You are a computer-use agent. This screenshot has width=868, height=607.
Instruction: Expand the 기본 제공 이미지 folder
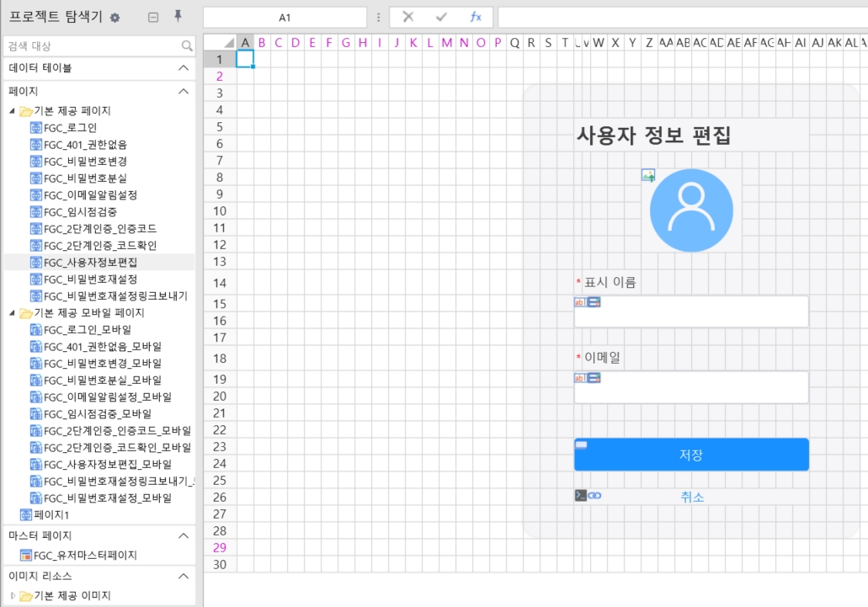tap(13, 596)
